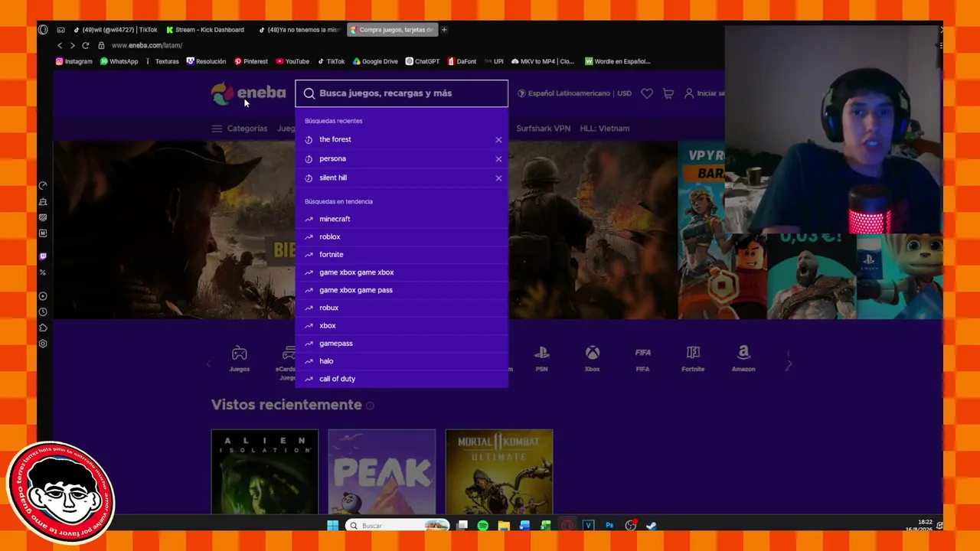Open the Xbox category icon

(593, 353)
